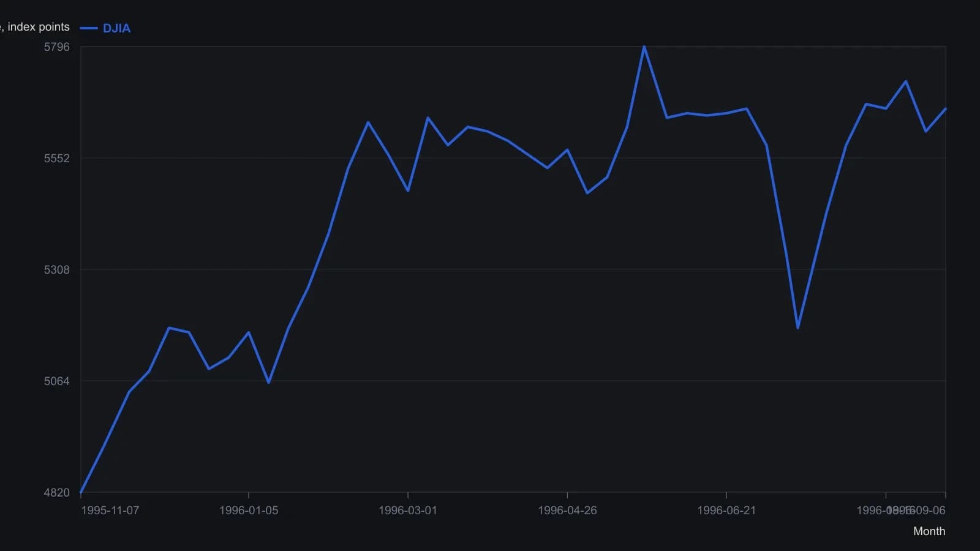Click the deepest July dip on DJIA line

coord(797,328)
